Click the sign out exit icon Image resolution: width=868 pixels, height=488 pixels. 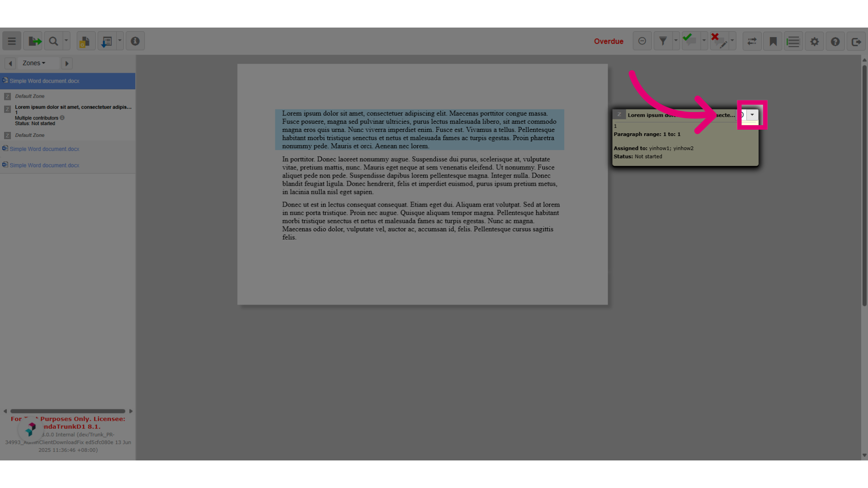coord(856,41)
